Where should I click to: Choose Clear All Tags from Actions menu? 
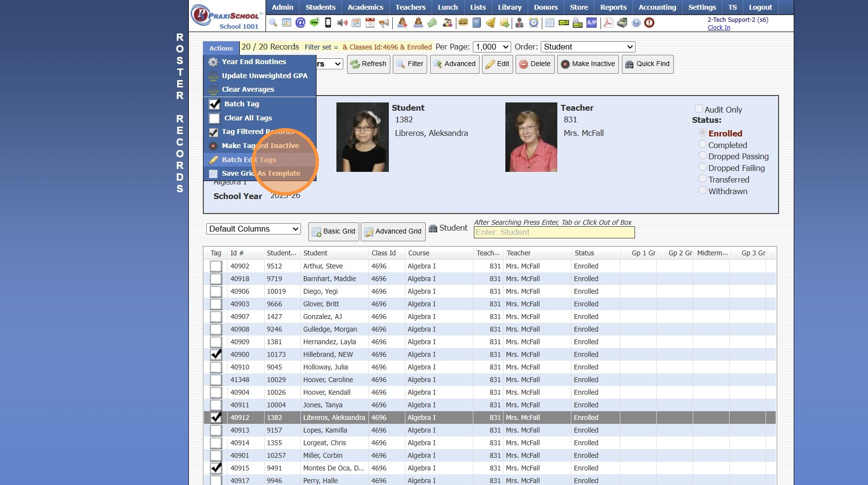coord(248,118)
